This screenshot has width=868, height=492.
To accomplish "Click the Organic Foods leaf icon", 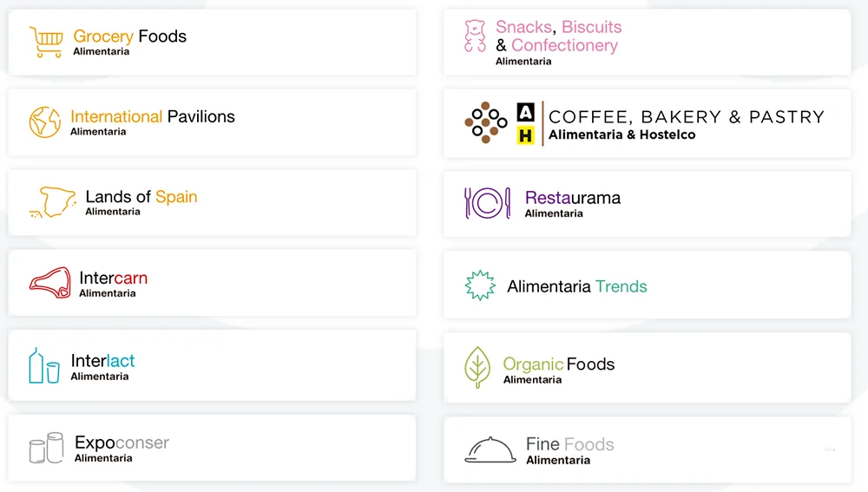I will coord(477,366).
